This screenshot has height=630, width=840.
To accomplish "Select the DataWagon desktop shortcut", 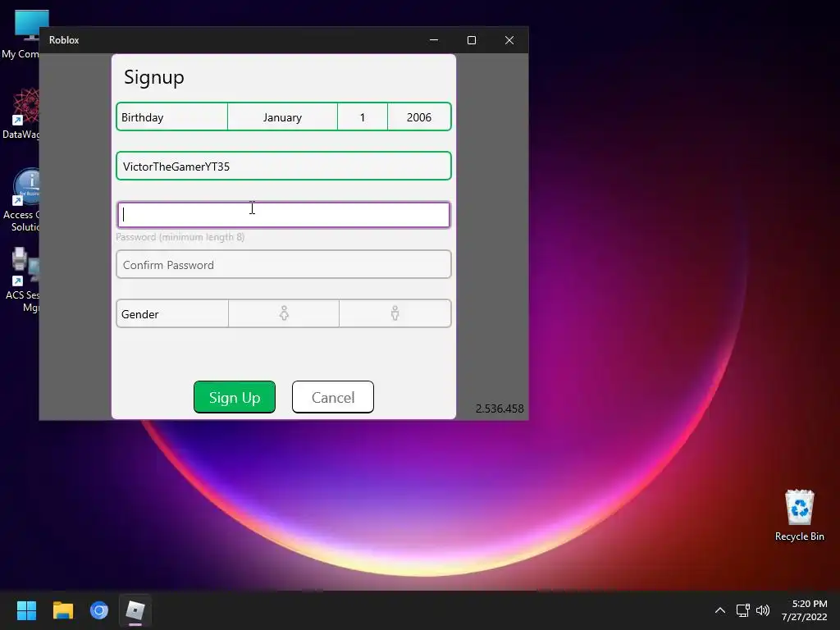I will tap(21, 114).
